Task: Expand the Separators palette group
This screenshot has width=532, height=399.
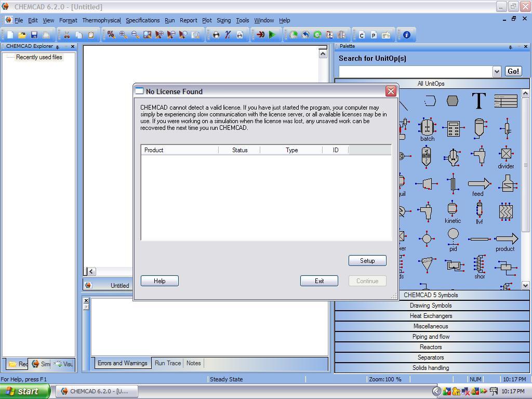Action: coord(431,357)
